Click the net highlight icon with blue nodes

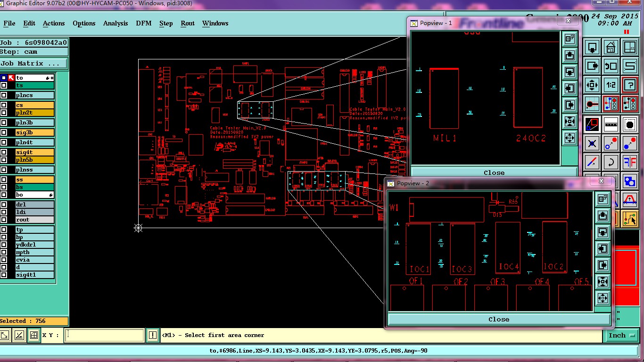(x=611, y=103)
